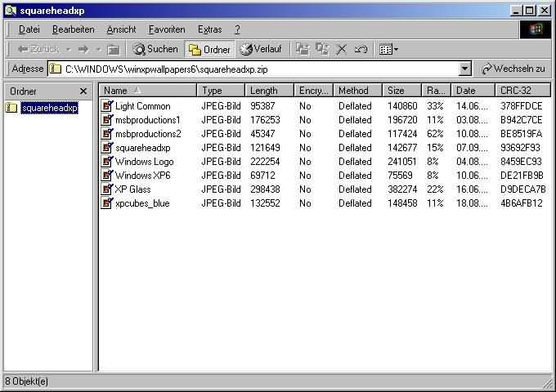Click the CRC-32 value 378FFDCE
The height and width of the screenshot is (392, 556).
pos(522,106)
